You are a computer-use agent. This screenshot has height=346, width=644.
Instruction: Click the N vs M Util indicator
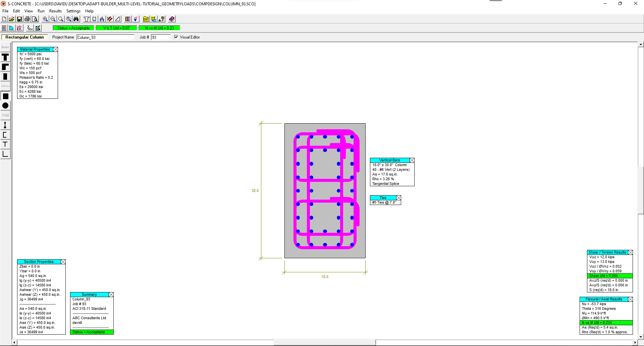[159, 28]
